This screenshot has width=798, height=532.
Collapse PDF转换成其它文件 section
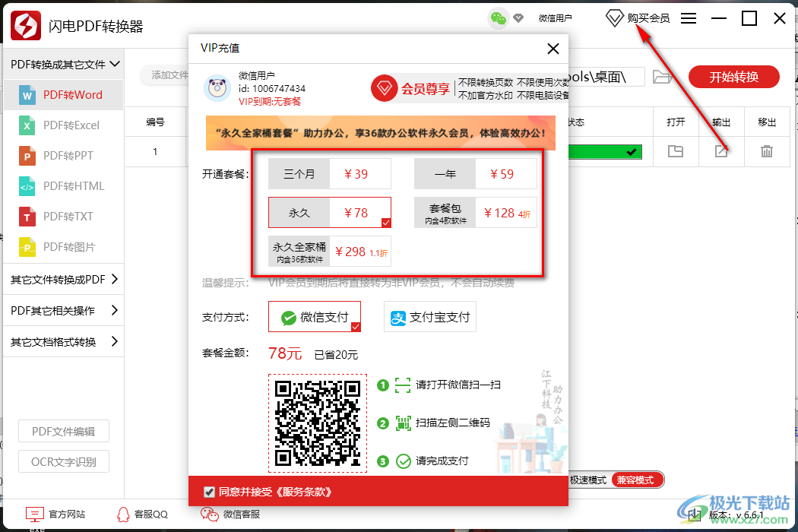pyautogui.click(x=64, y=64)
